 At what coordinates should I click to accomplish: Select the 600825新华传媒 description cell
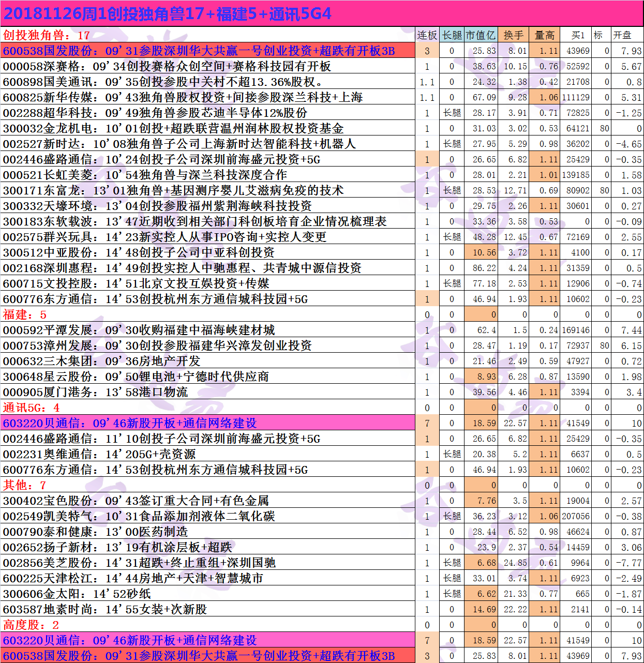coord(208,97)
